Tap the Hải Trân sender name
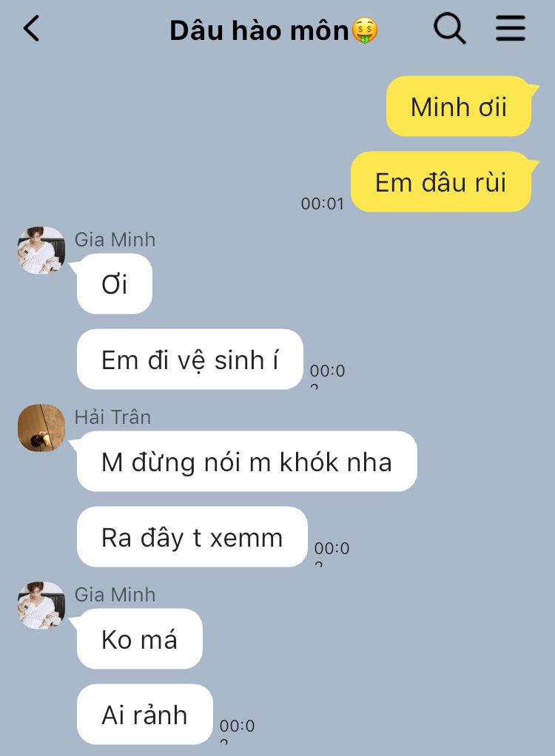555x756 pixels. click(x=112, y=417)
